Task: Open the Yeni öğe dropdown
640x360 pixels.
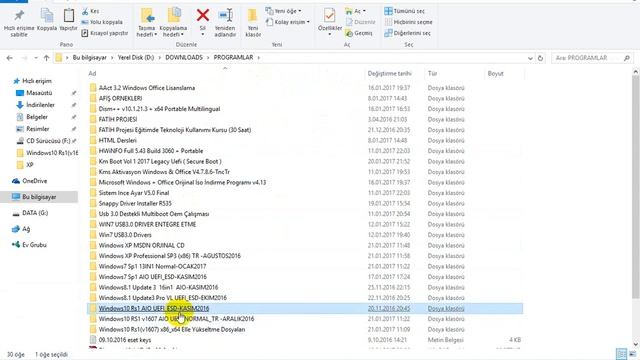Action: 283,11
